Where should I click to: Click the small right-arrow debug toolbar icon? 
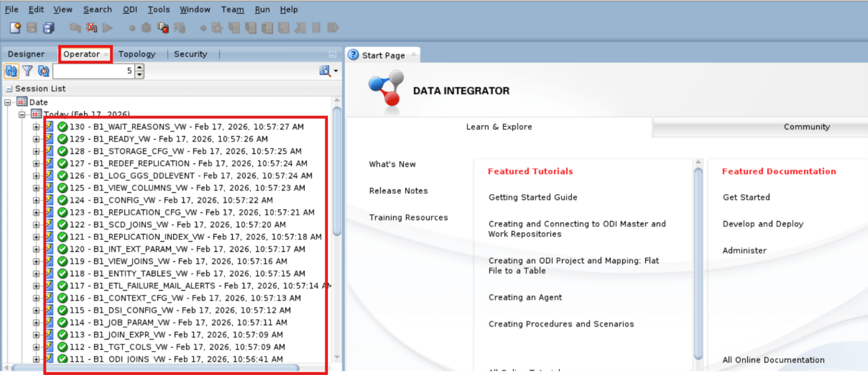203,28
